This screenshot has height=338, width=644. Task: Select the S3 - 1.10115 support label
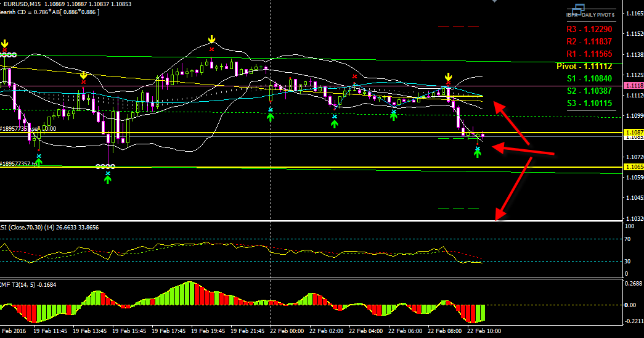pos(589,103)
